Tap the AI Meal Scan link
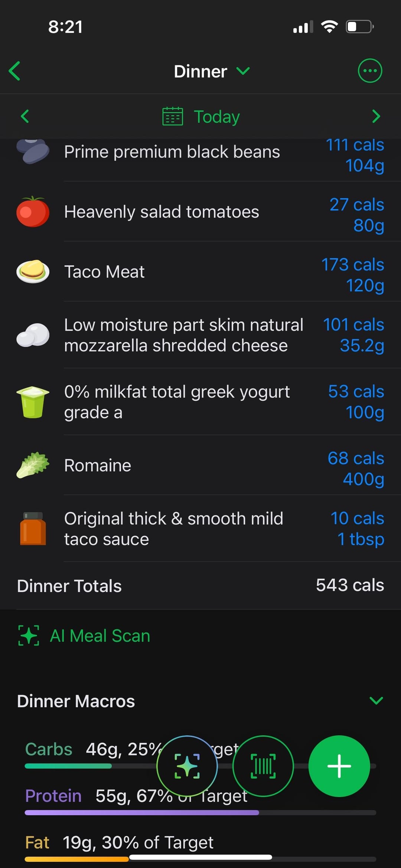 [100, 636]
